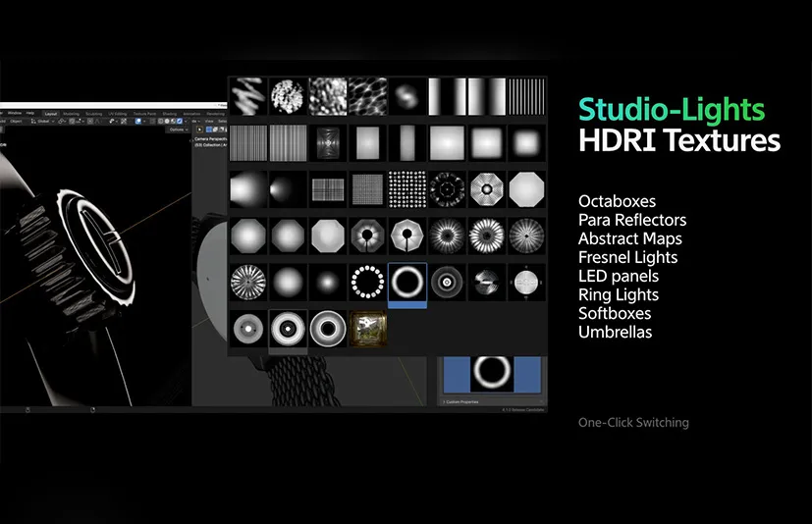Switch to the Layout workspace tab
Image resolution: width=812 pixels, height=524 pixels.
[x=51, y=114]
